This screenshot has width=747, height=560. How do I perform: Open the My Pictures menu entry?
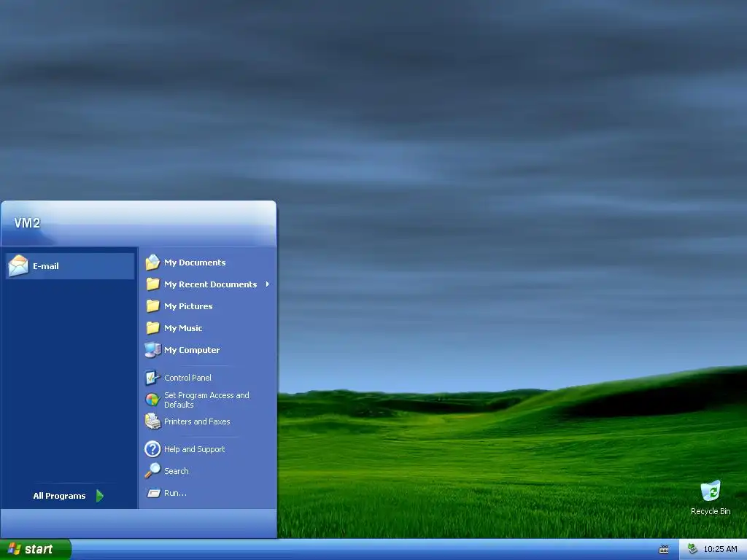(x=209, y=306)
